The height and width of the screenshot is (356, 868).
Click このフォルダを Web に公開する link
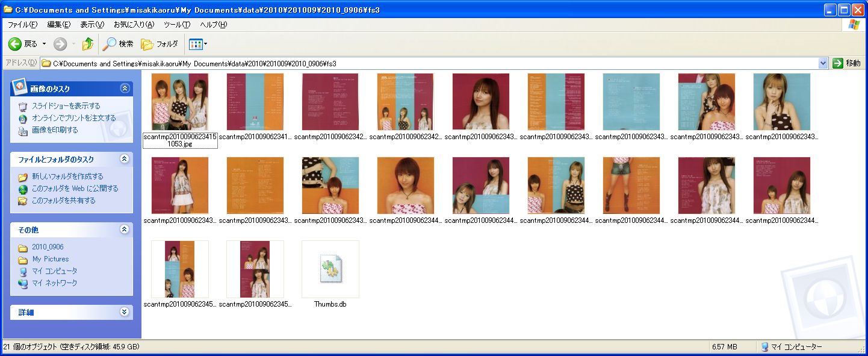coord(75,189)
